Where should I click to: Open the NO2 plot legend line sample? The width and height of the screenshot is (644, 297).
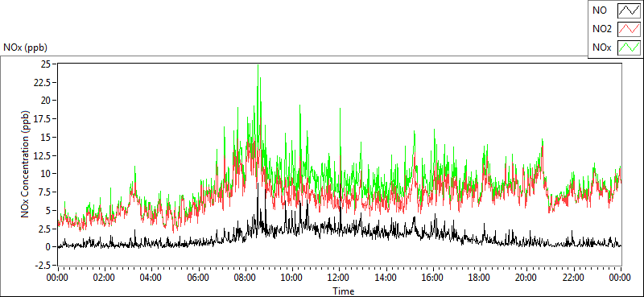click(629, 29)
